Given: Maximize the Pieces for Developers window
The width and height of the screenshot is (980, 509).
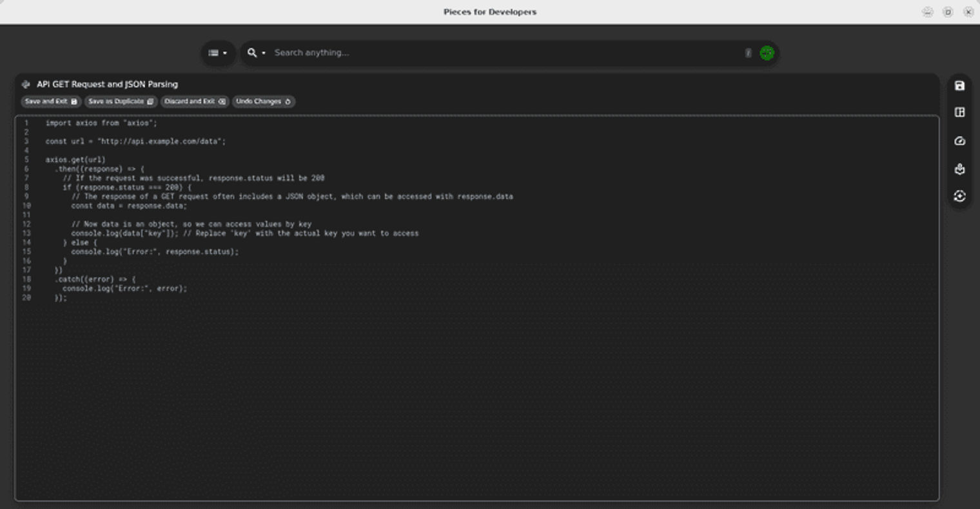Looking at the screenshot, I should click(x=948, y=12).
